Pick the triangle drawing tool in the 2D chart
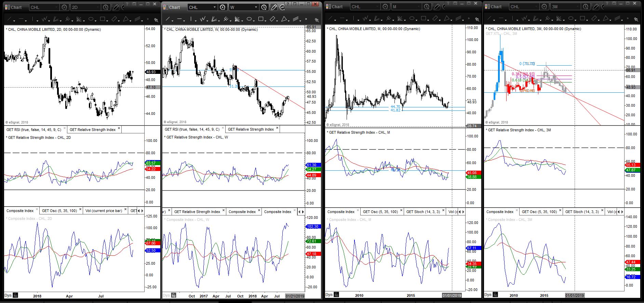This screenshot has height=303, width=644. click(x=126, y=19)
